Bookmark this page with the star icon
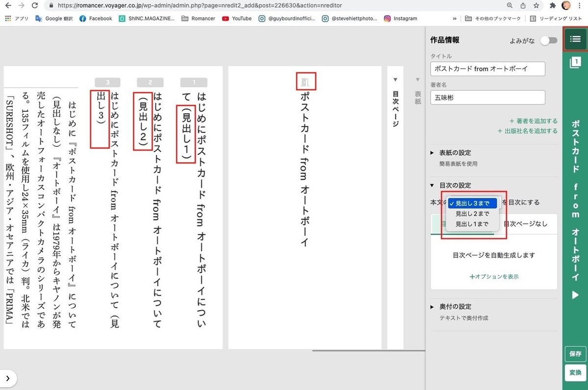The height and width of the screenshot is (390, 588). 535,5
